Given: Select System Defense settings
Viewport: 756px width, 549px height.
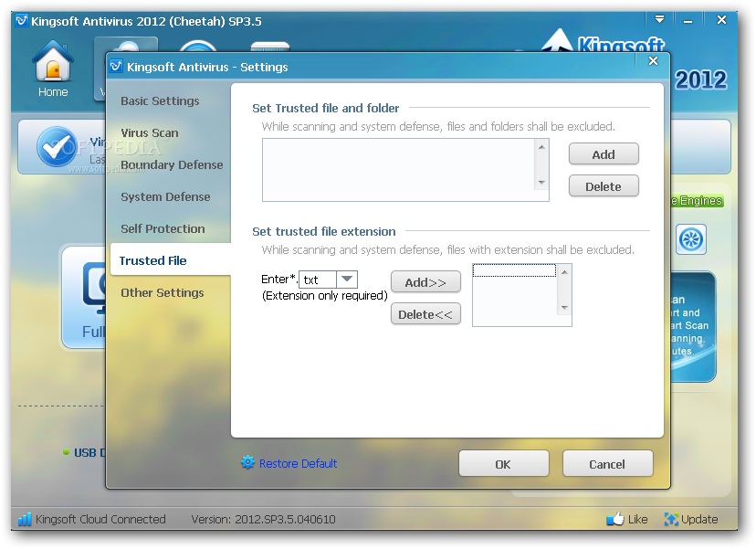Looking at the screenshot, I should click(165, 196).
